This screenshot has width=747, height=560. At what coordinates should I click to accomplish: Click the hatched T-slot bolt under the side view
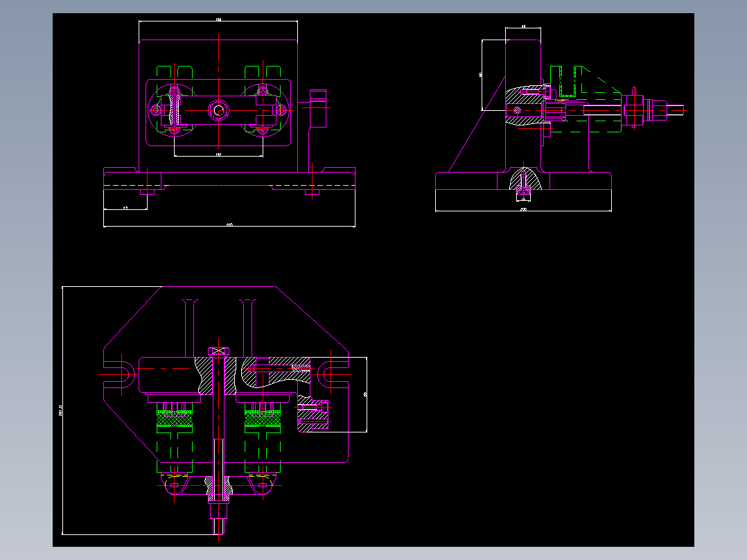pyautogui.click(x=524, y=183)
